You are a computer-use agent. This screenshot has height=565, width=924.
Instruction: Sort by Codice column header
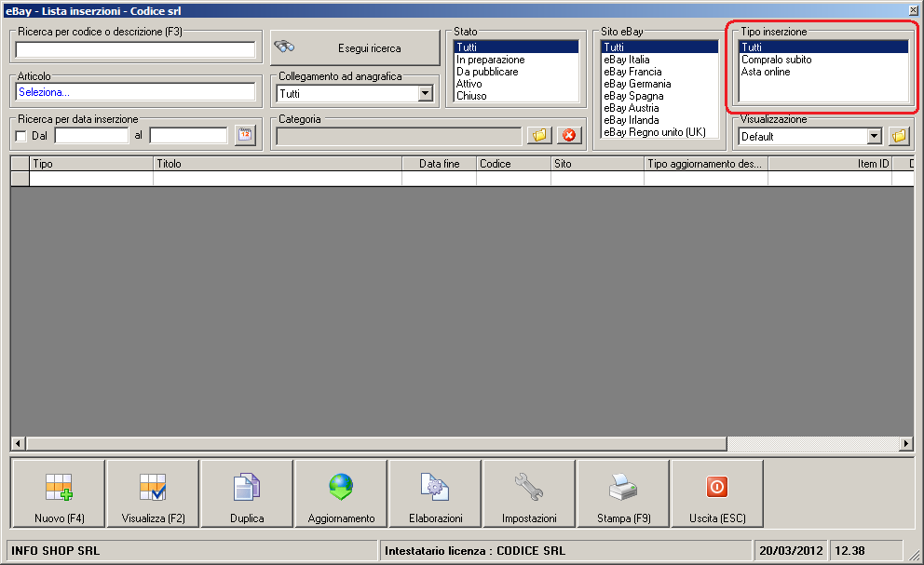click(513, 164)
